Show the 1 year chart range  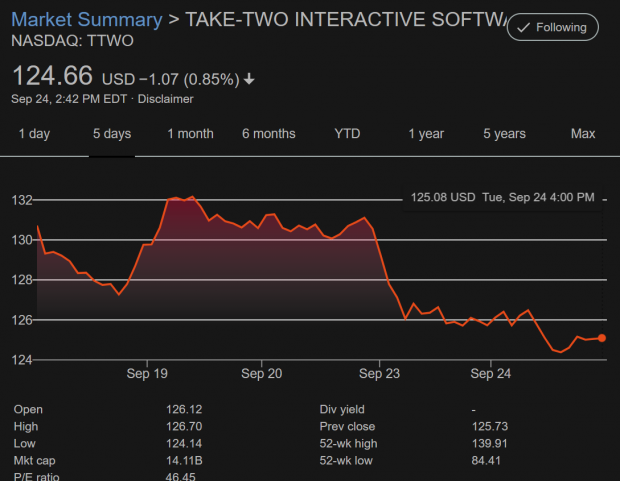426,134
